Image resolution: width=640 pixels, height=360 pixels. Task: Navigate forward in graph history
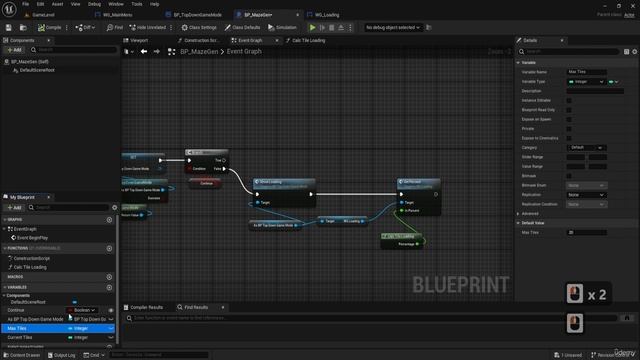tap(157, 51)
